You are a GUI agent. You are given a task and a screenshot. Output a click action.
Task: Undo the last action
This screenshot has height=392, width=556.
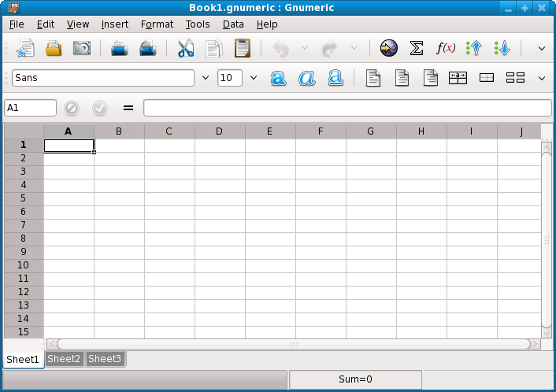tap(281, 48)
